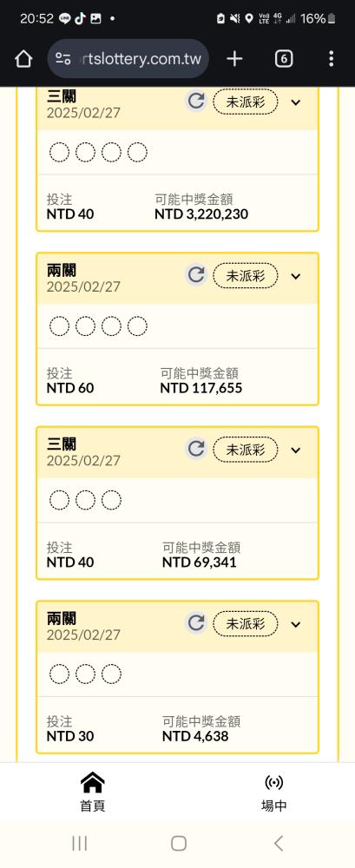355x868 pixels.
Task: Open the browser three-dot overflow menu
Action: (331, 59)
